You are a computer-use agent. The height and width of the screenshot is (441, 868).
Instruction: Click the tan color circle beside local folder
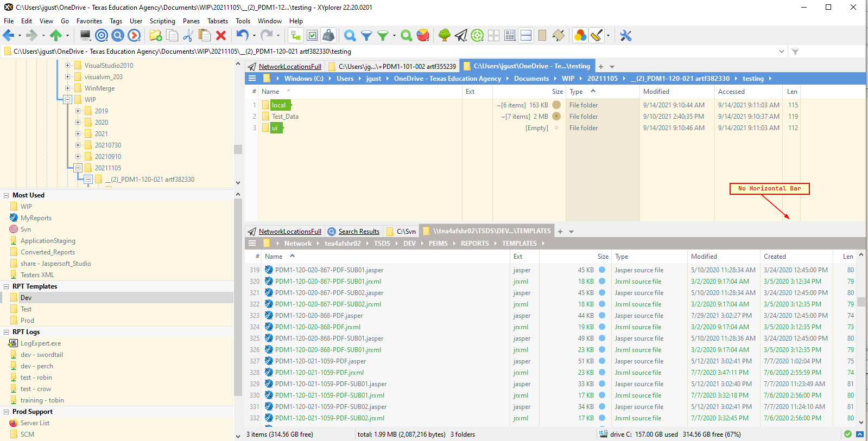(556, 105)
